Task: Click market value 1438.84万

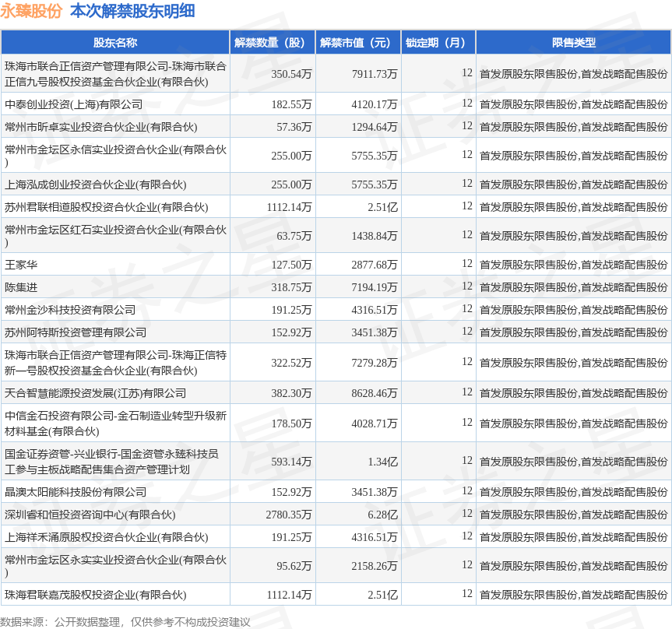Action: tap(375, 236)
